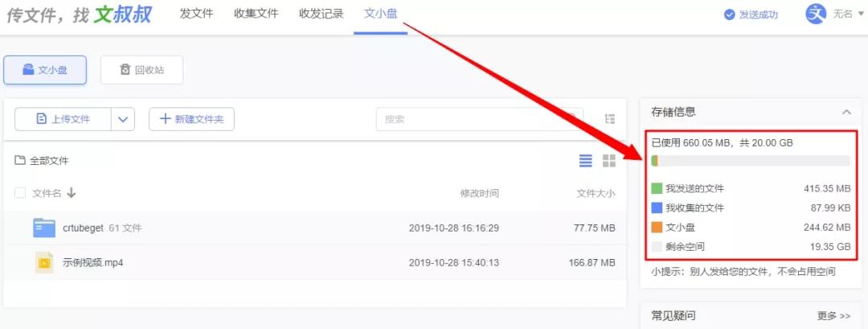Image resolution: width=868 pixels, height=329 pixels.
Task: Click date 2019-10-28 16:16:29
Action: pos(454,228)
